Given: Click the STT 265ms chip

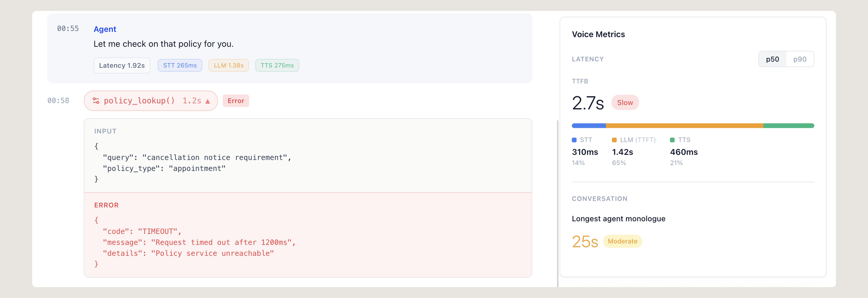Looking at the screenshot, I should pyautogui.click(x=180, y=65).
